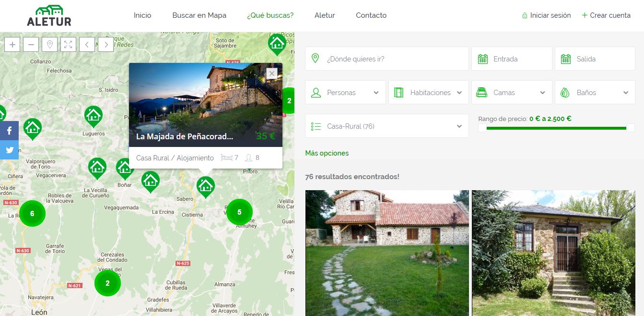Open the Aletur menu item

pos(325,15)
